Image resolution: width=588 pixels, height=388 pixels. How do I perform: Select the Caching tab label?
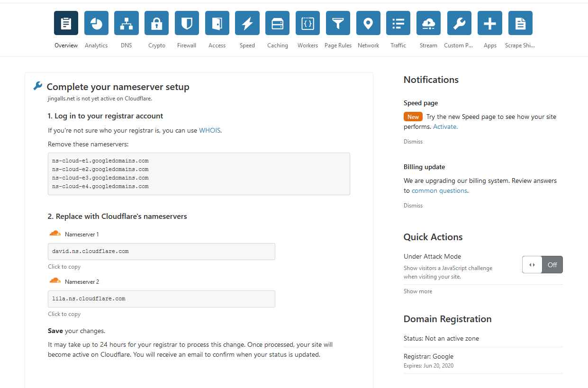278,45
